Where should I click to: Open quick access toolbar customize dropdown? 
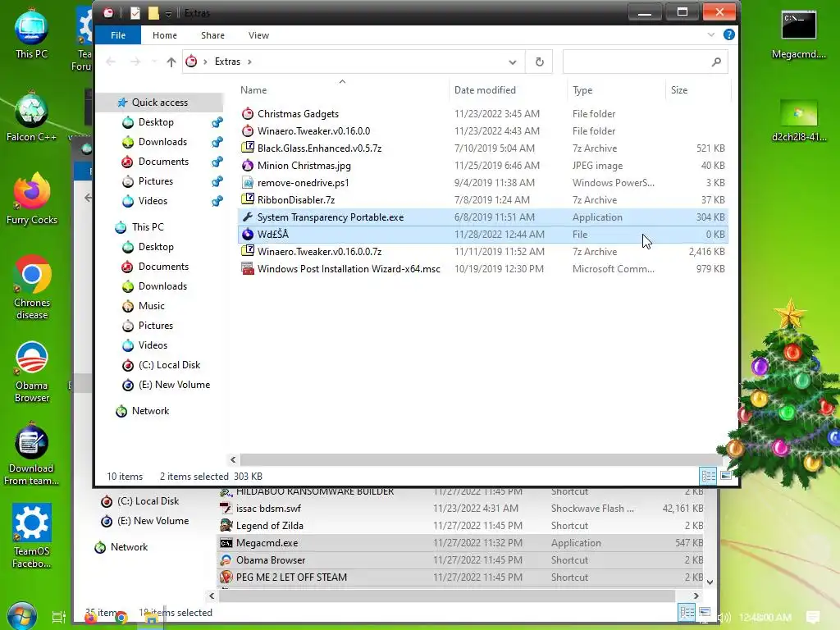168,13
